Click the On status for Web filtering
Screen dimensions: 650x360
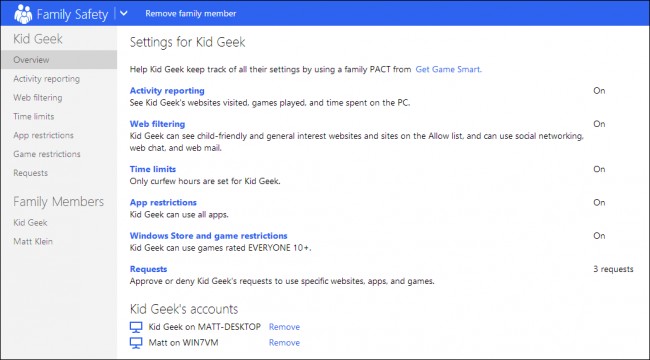point(599,124)
